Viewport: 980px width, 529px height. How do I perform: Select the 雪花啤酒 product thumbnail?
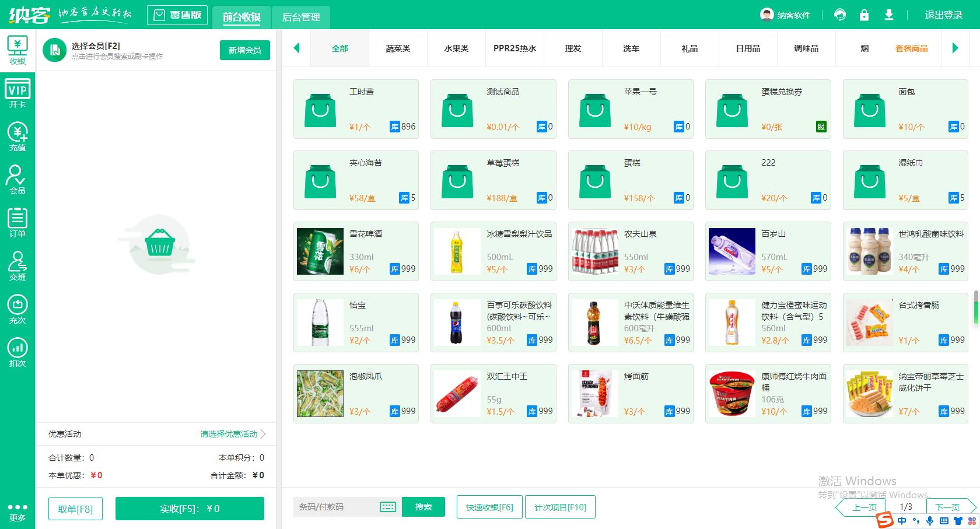(x=320, y=251)
